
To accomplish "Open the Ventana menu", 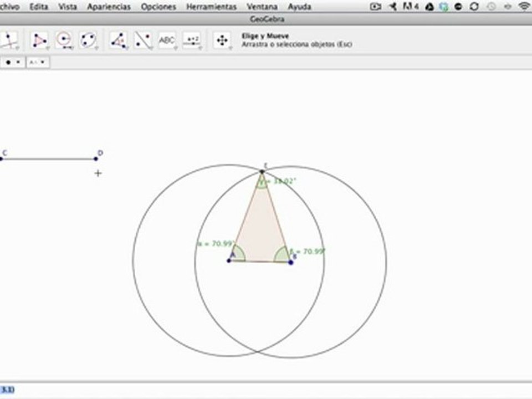I will (x=262, y=7).
